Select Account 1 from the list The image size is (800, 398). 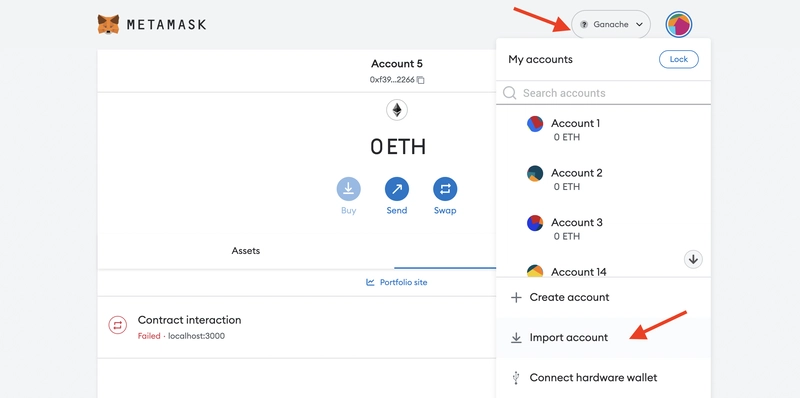603,130
